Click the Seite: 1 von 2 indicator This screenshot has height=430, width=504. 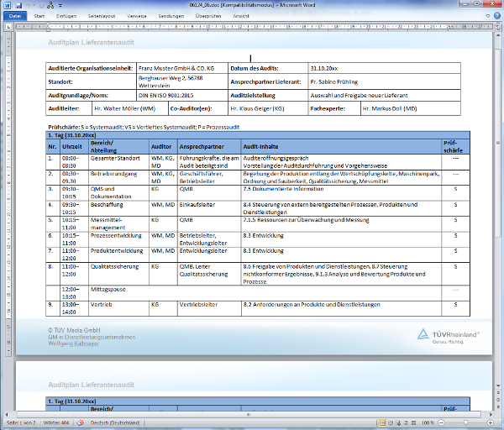pos(20,422)
